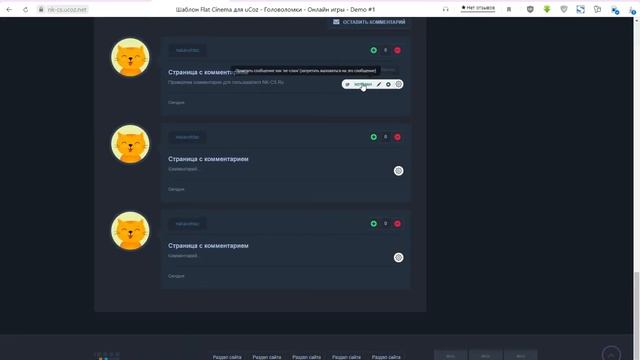Click the envelope icon beside 'Оставить комментарий'

tap(336, 22)
